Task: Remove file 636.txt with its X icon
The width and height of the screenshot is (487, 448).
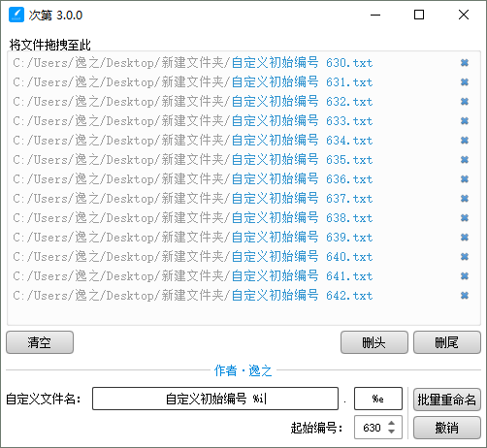Action: point(465,179)
